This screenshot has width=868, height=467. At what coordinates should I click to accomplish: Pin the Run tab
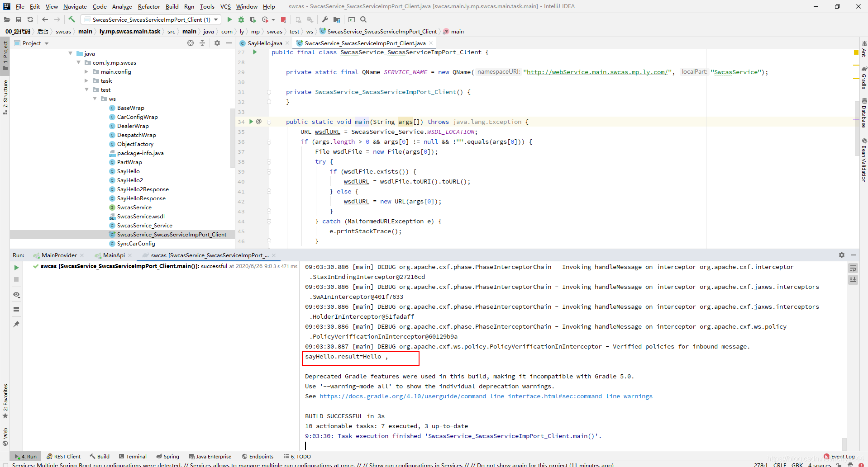[16, 324]
